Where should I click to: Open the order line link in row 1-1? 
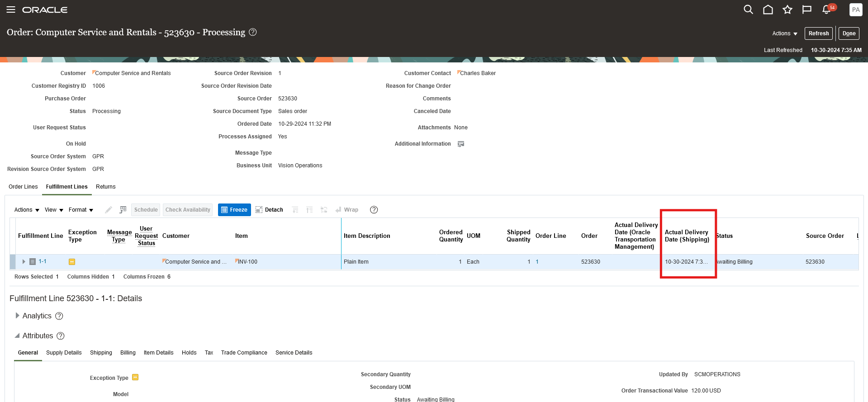coord(537,262)
